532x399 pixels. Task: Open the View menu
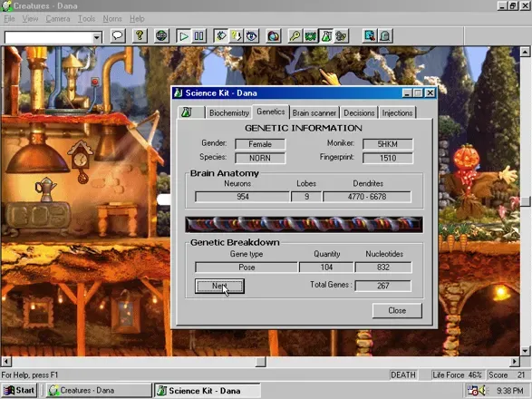pos(30,19)
